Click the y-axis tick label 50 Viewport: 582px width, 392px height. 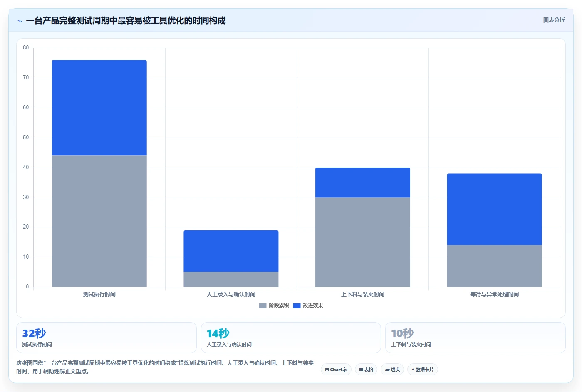point(26,138)
